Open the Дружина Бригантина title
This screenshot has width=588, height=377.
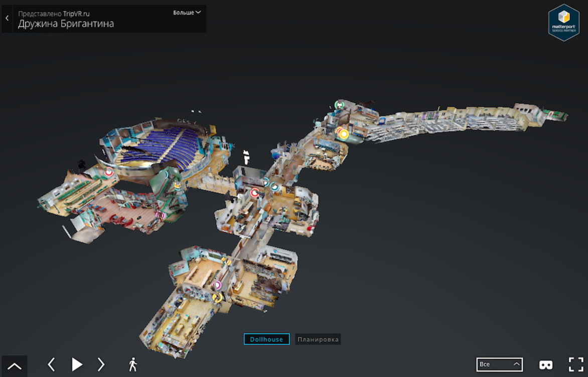(x=66, y=24)
